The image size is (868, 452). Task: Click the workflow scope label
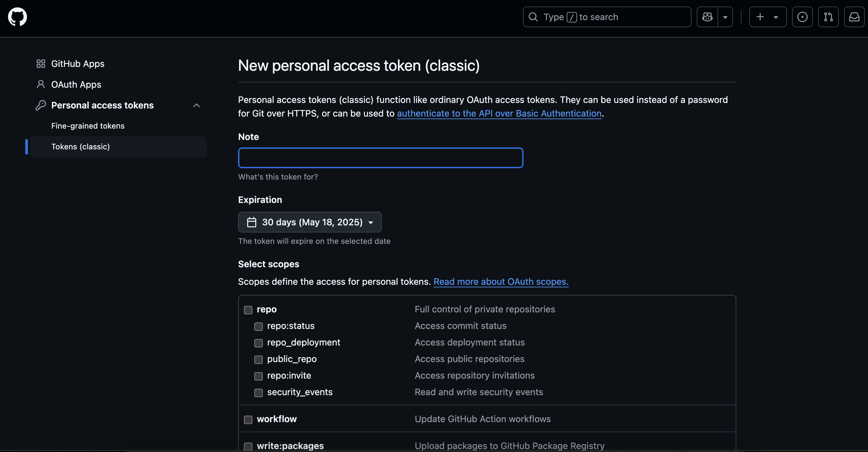(277, 419)
